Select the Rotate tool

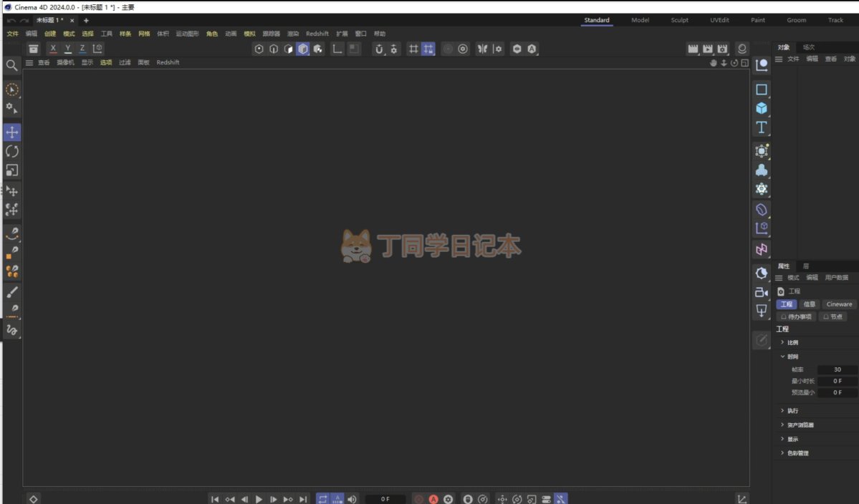[12, 151]
